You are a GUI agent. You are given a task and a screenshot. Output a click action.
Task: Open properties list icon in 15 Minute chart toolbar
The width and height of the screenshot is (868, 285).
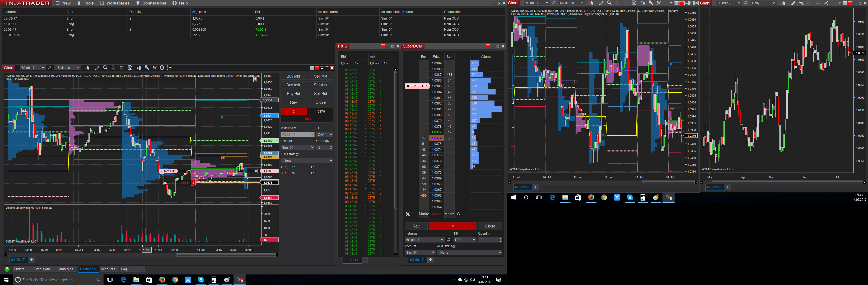click(x=170, y=68)
